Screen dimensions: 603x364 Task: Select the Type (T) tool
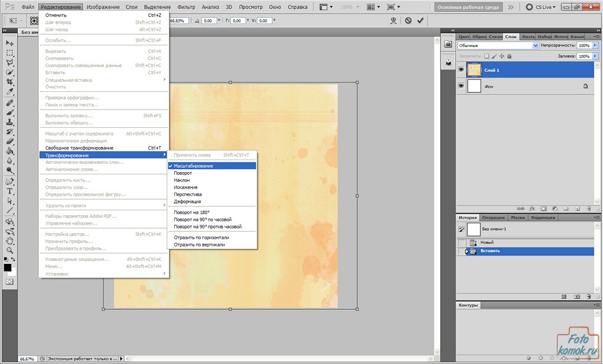pyautogui.click(x=9, y=191)
